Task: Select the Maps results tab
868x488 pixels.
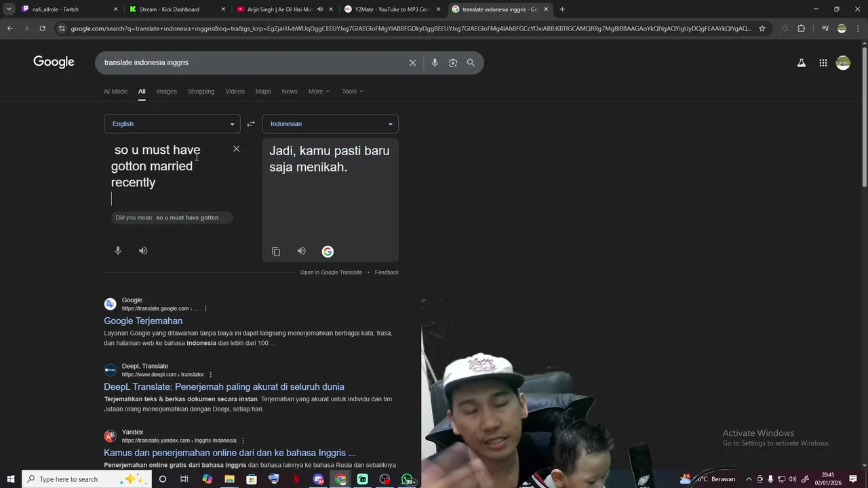Action: pyautogui.click(x=263, y=91)
